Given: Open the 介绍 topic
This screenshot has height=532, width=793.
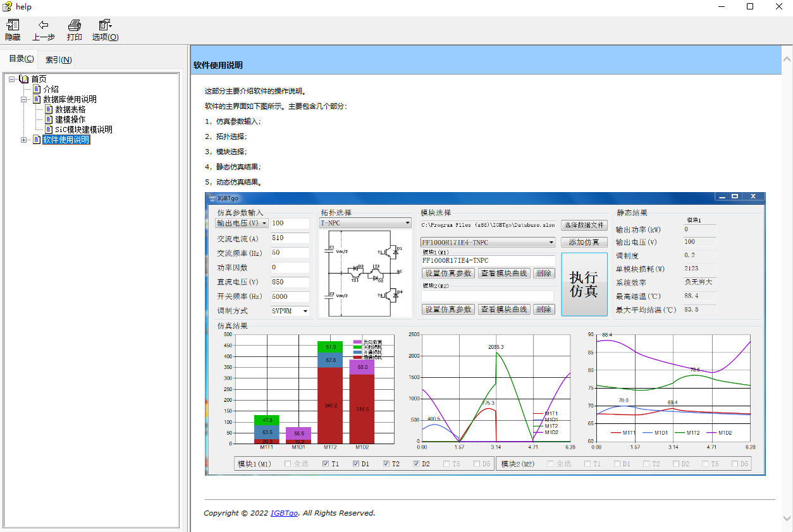Looking at the screenshot, I should 51,89.
